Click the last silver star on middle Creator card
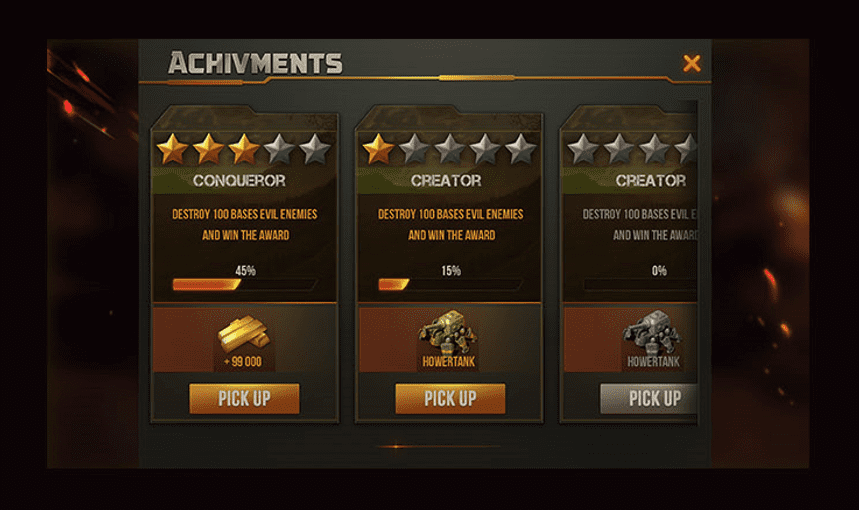The width and height of the screenshot is (859, 510). coord(520,149)
